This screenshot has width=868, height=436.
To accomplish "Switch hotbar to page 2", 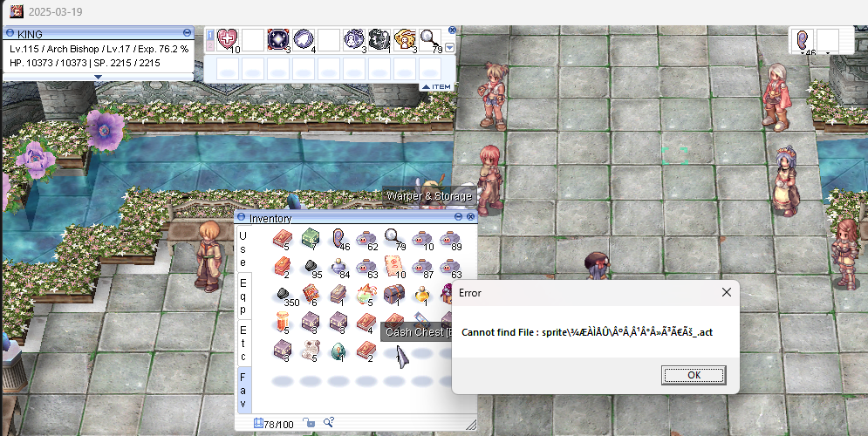I will tap(210, 45).
